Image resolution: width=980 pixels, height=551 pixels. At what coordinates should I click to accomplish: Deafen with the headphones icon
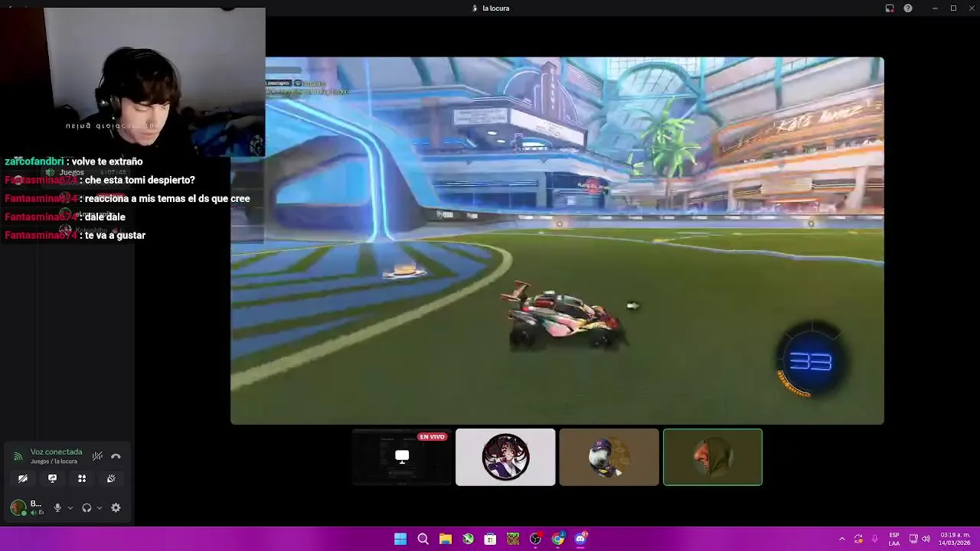[87, 507]
